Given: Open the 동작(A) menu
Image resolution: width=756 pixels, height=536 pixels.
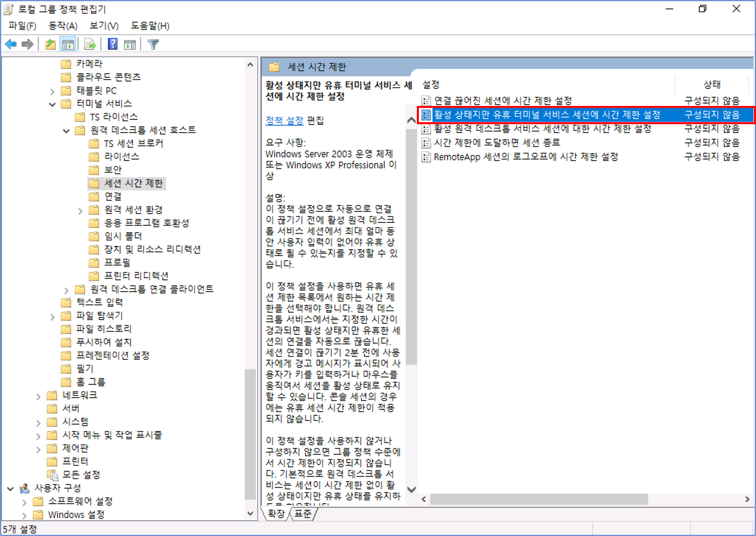Looking at the screenshot, I should [63, 26].
